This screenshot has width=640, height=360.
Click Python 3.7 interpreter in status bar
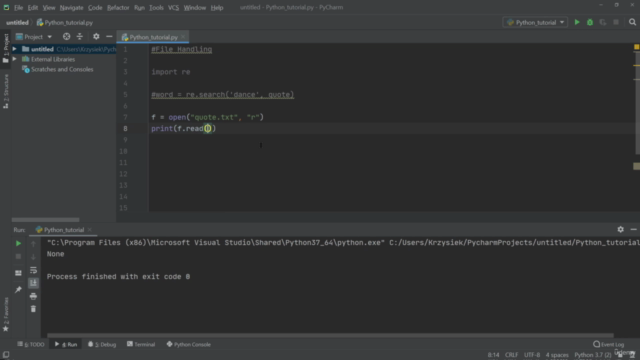593,355
